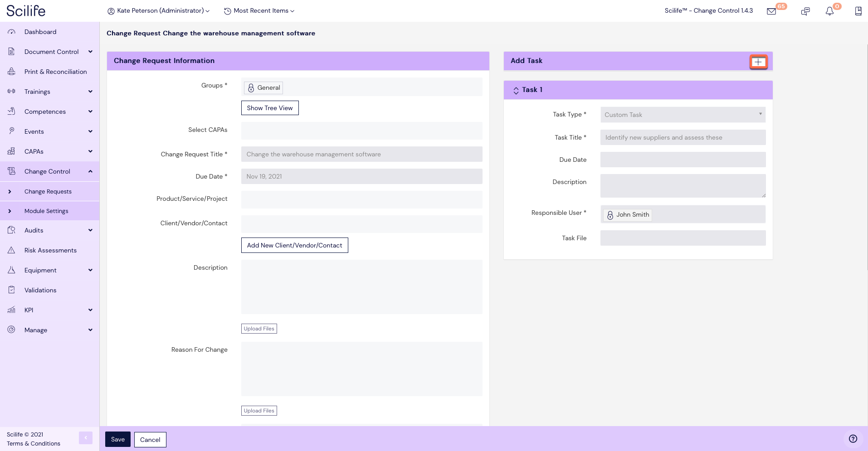
Task: Click the General group lock tag
Action: (263, 87)
